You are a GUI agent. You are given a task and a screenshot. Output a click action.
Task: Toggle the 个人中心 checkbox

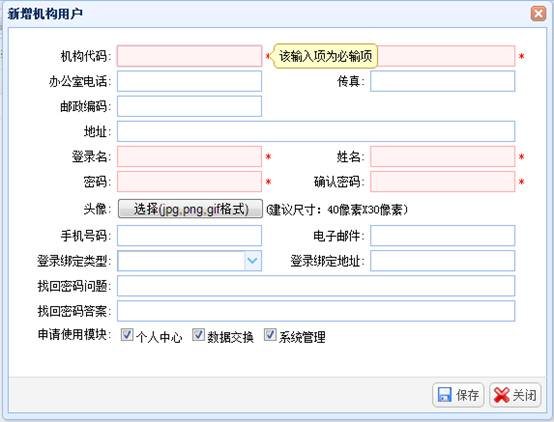coord(127,334)
